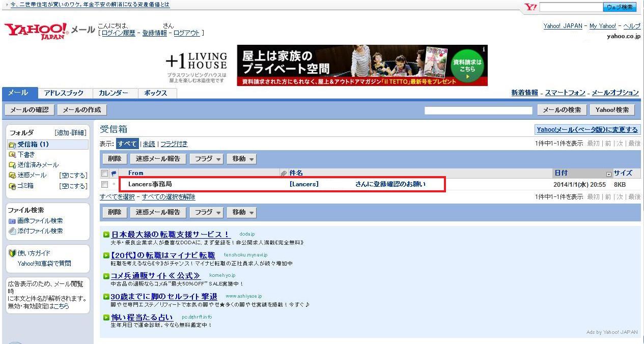Open the ログイン履歴 link
This screenshot has width=644, height=344.
[119, 33]
